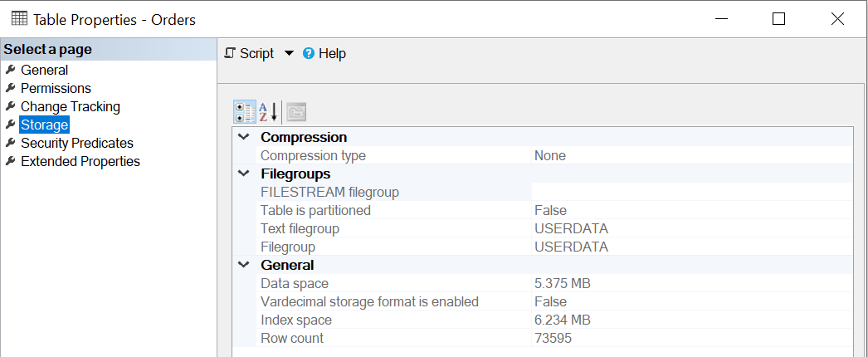This screenshot has width=868, height=357.
Task: Click the Compression type value None
Action: tap(550, 155)
